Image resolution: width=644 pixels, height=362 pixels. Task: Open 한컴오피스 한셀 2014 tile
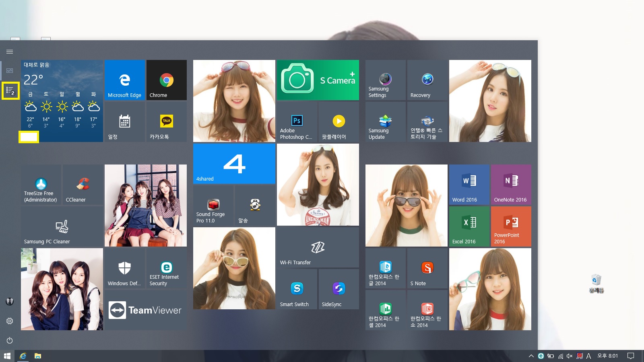point(385,310)
